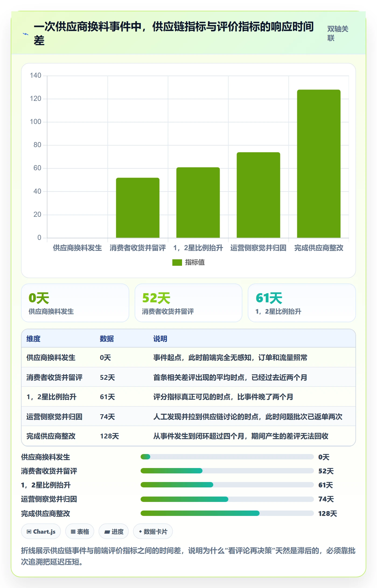Click the 完成供应商整改 bar in chart
This screenshot has height=588, width=377.
click(x=319, y=164)
